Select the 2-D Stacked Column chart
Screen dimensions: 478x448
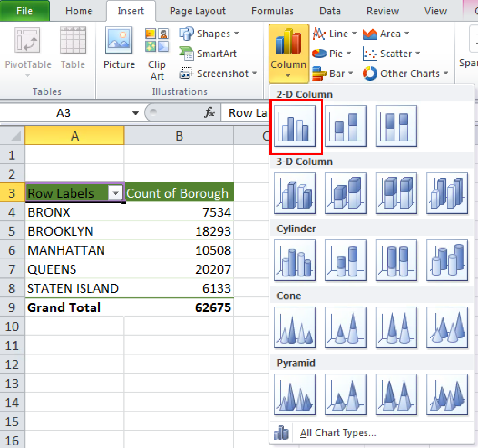[345, 126]
